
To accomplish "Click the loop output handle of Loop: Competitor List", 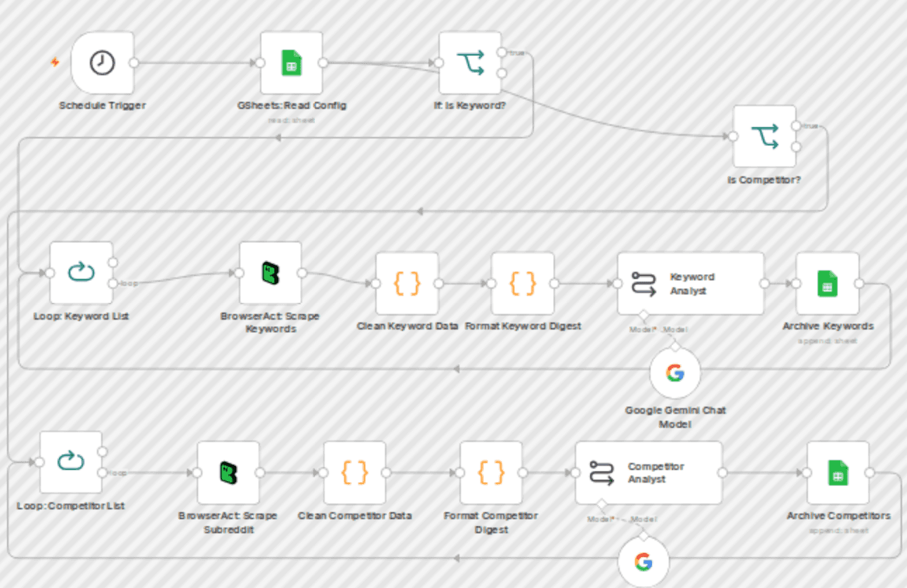I will tap(103, 472).
